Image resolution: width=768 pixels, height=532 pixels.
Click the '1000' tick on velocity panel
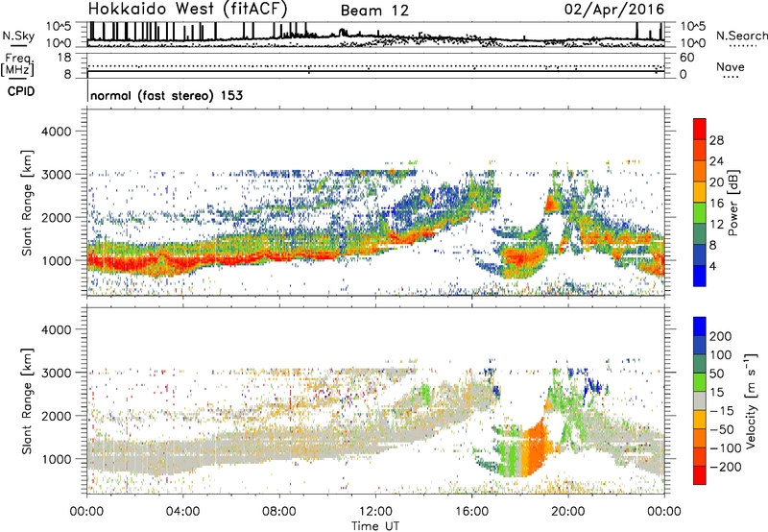coord(56,459)
